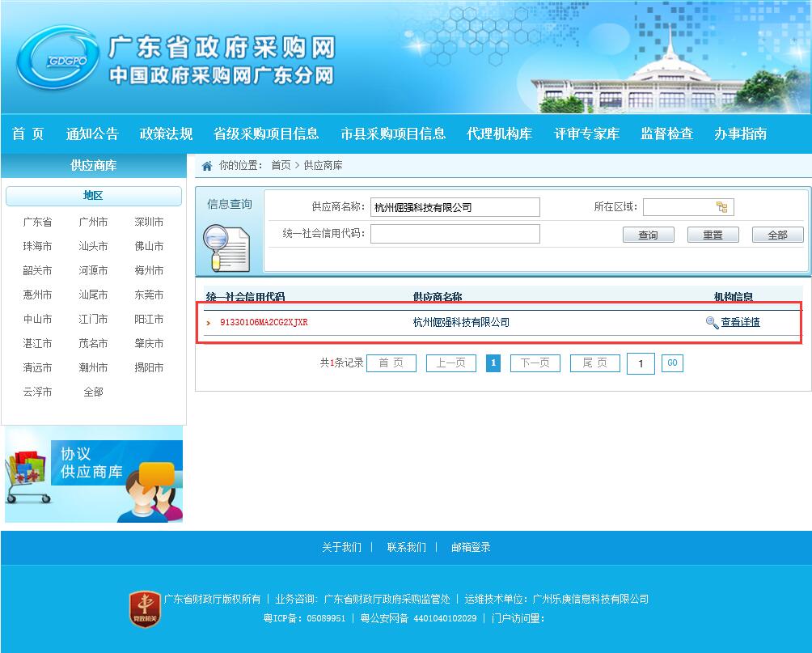The height and width of the screenshot is (653, 812).
Task: Open the 通知公告 menu item
Action: coord(92,134)
